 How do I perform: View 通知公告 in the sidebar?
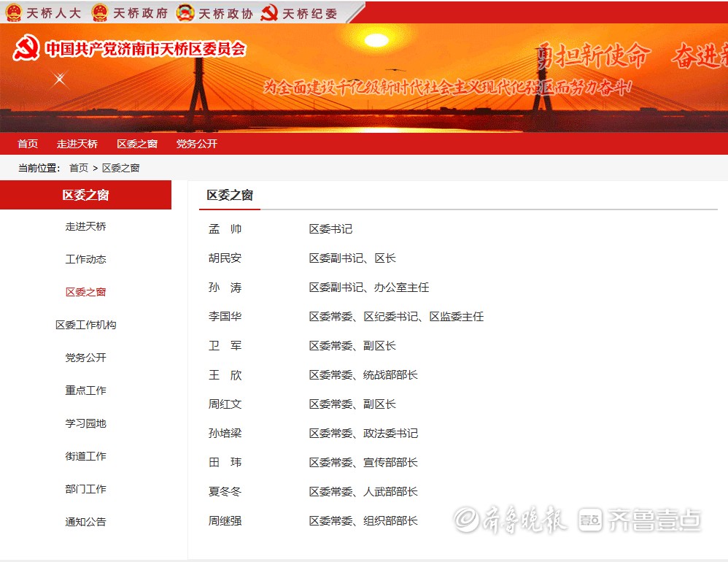(x=86, y=522)
